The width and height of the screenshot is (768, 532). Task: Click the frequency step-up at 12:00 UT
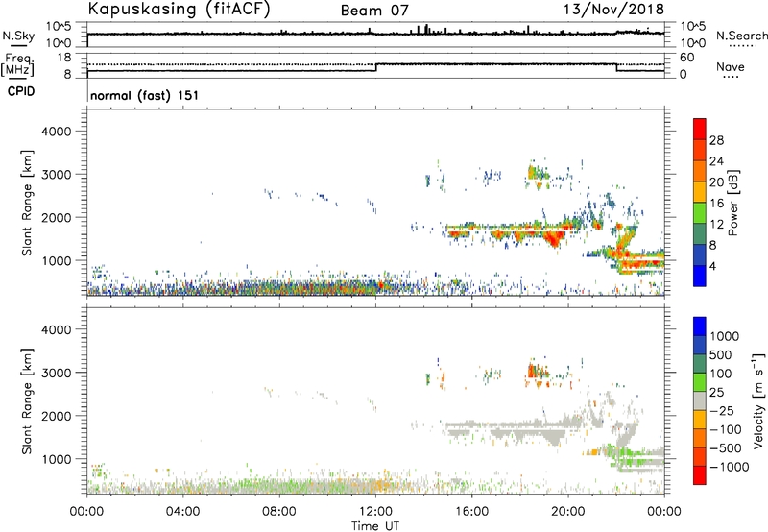point(375,67)
